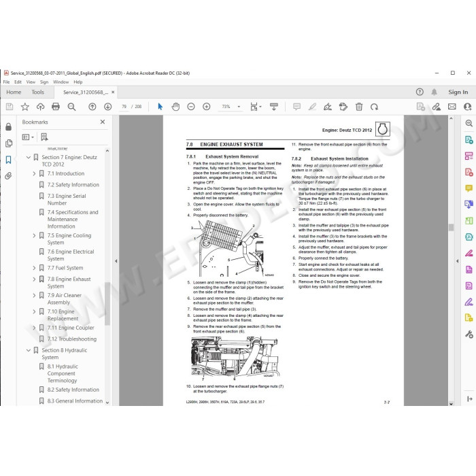The height and width of the screenshot is (476, 476).
Task: Click the scrolling mode icon
Action: coord(274,107)
